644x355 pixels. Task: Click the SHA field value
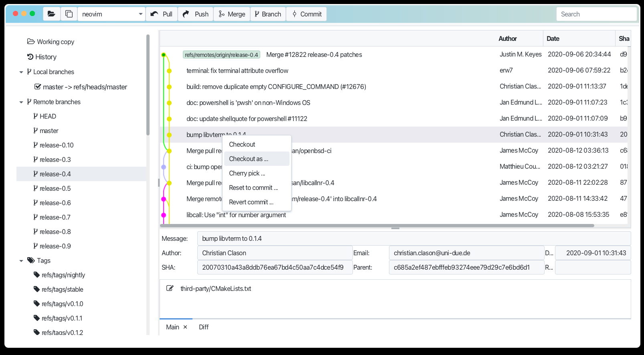pyautogui.click(x=275, y=267)
